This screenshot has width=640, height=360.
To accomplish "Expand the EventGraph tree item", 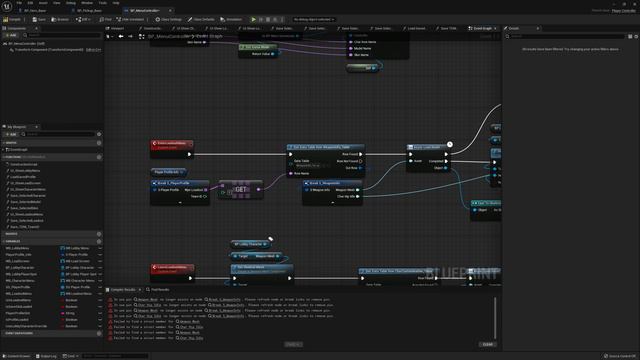I will (4, 150).
